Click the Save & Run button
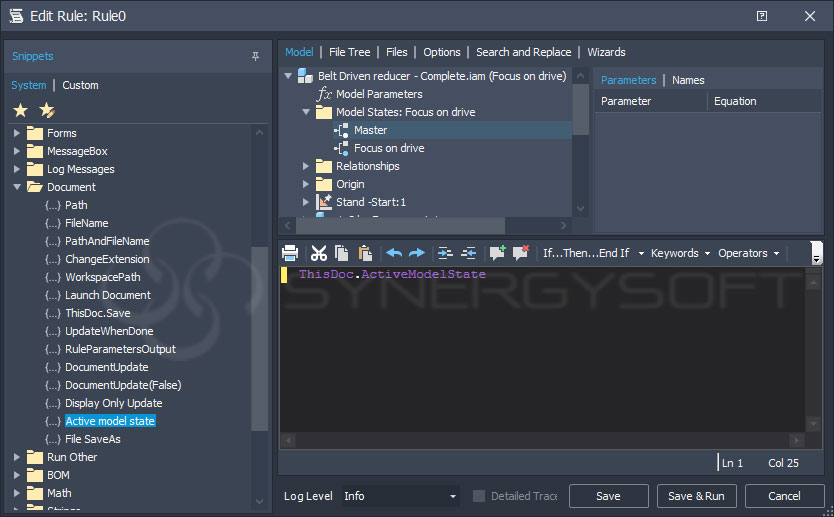The width and height of the screenshot is (834, 517). tap(696, 496)
